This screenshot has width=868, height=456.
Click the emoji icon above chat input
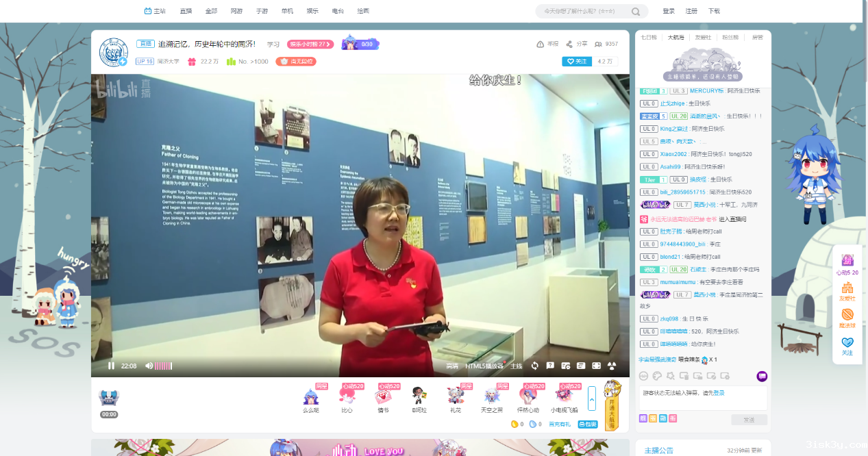pyautogui.click(x=643, y=376)
